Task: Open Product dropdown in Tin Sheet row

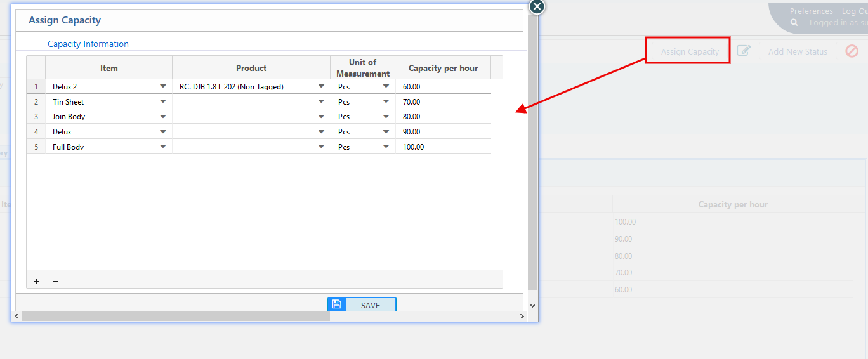Action: click(321, 101)
